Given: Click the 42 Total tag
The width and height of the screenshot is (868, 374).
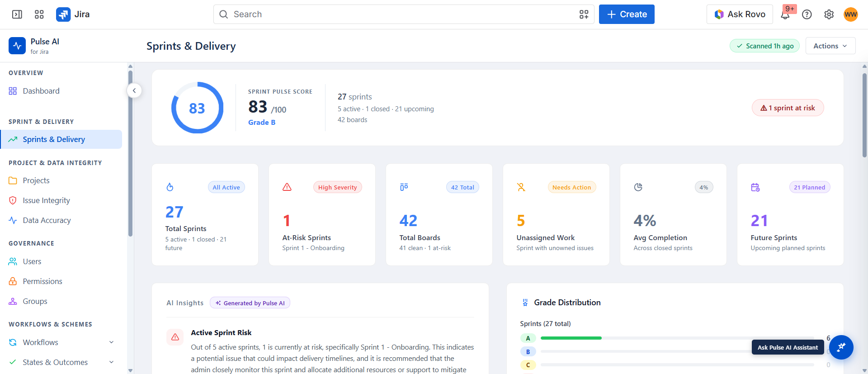Looking at the screenshot, I should point(462,187).
